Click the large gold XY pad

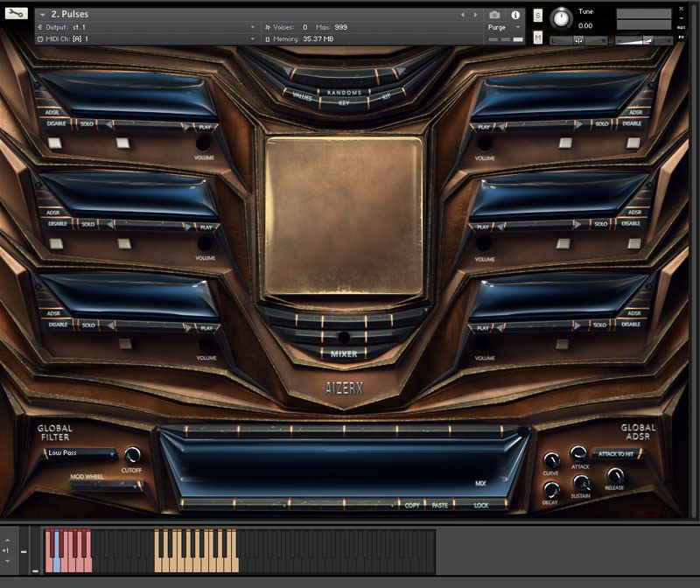coord(344,215)
